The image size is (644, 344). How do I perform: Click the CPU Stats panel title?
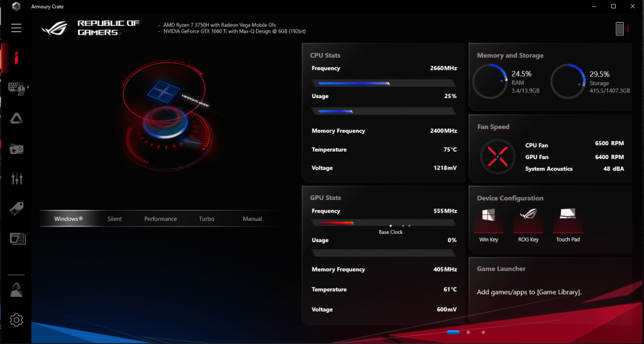(325, 55)
